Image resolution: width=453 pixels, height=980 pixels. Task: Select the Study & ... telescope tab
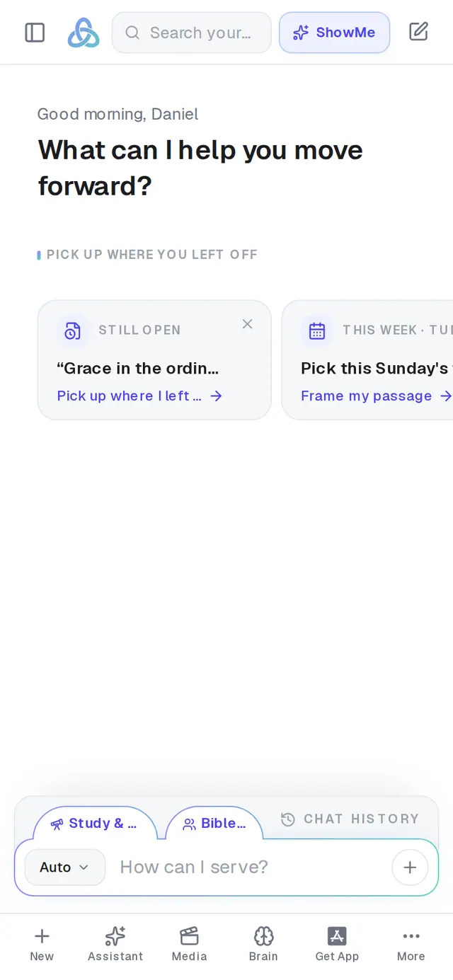coord(94,823)
